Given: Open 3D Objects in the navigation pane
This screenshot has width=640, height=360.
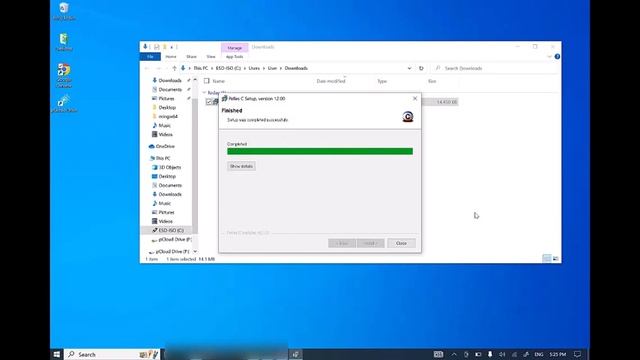Looking at the screenshot, I should click(167, 167).
